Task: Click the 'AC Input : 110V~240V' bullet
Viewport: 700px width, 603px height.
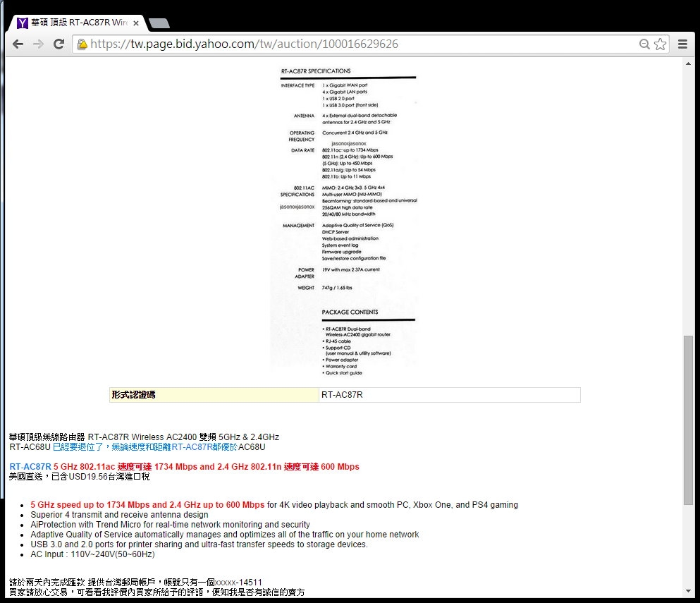Action: (x=92, y=554)
